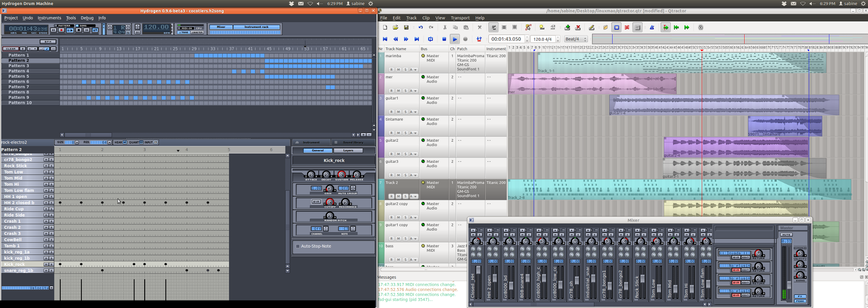
Task: Open the Transport menu in Qtractor
Action: point(460,18)
